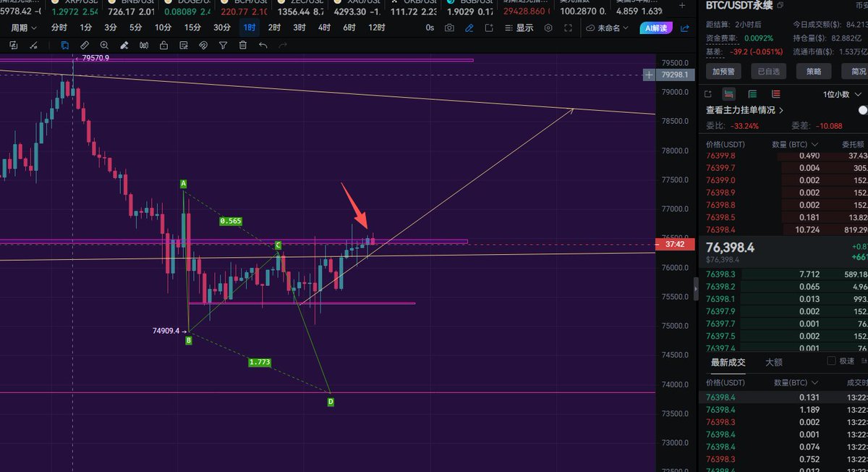Screen dimensions: 868x472
Task: Activate the zoom-in magnifier tool
Action: 104,45
